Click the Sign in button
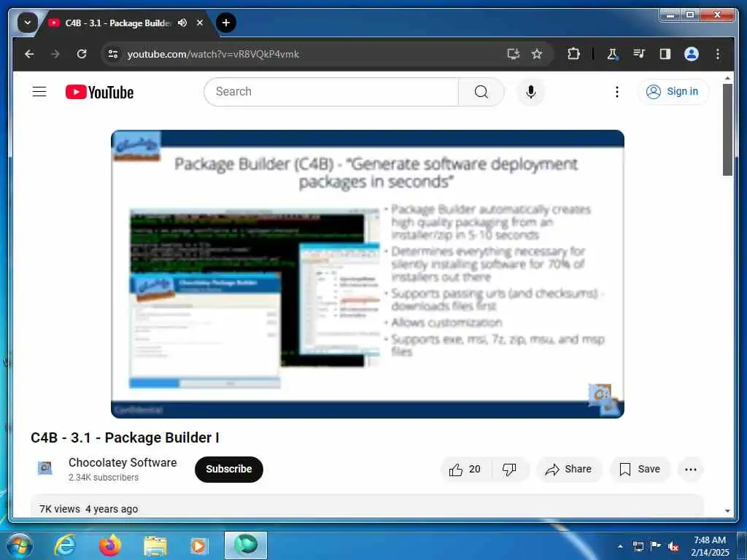747x560 pixels. (673, 91)
